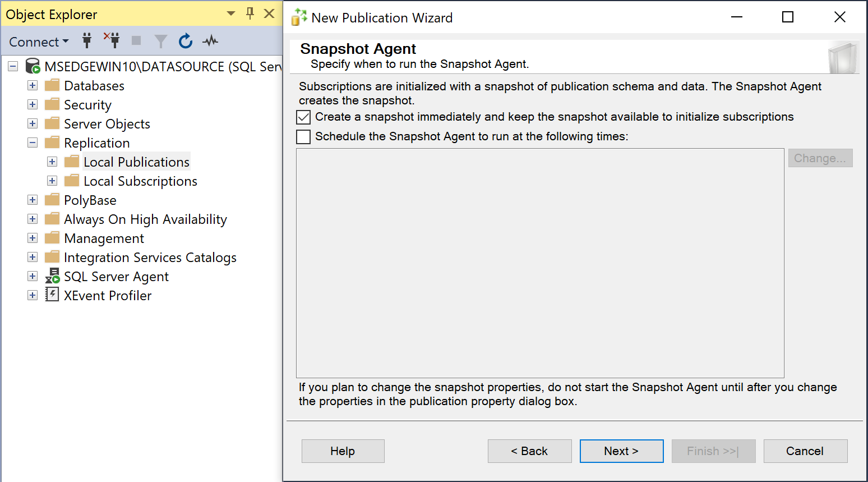The height and width of the screenshot is (482, 868).
Task: Uncheck create a snapshot immediately option
Action: point(303,117)
